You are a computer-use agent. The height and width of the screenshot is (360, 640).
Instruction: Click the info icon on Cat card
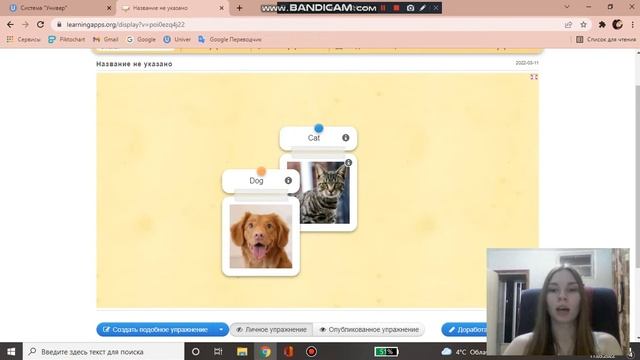point(345,138)
